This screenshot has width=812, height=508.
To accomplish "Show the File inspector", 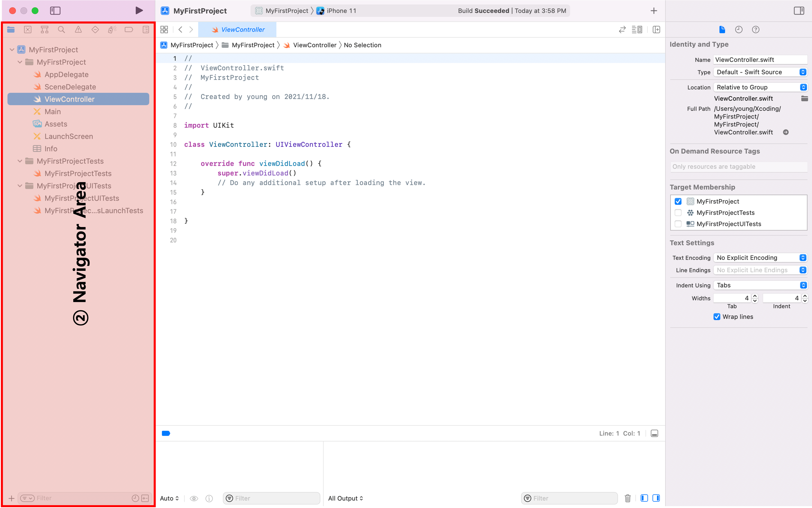I will [722, 30].
